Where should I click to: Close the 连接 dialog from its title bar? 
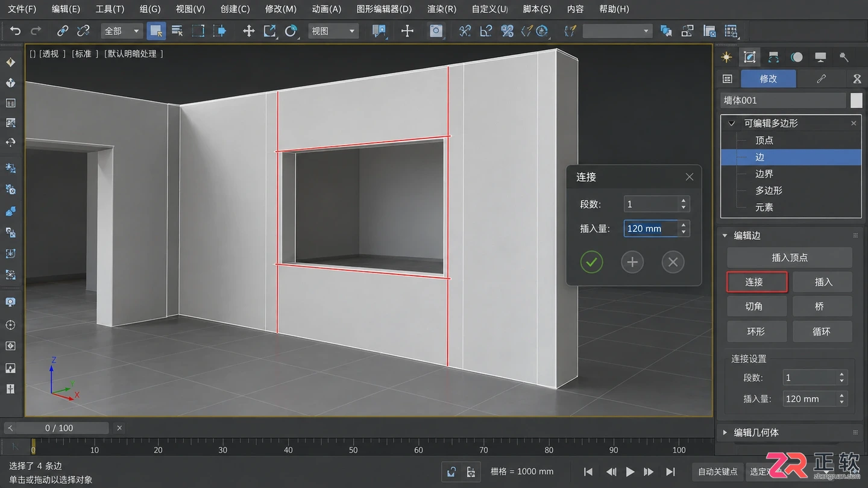click(690, 177)
